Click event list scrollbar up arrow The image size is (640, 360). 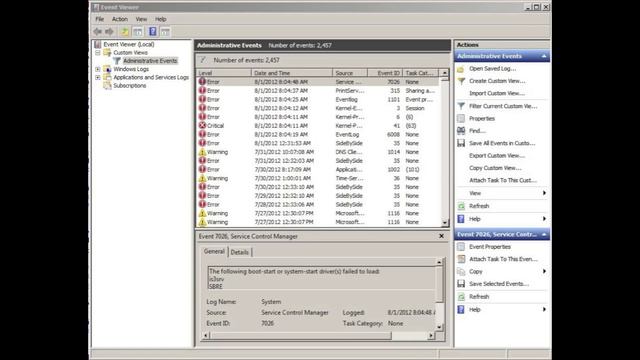[444, 73]
